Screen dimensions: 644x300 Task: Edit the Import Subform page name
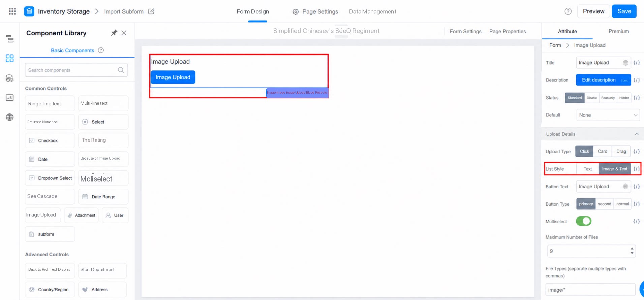(151, 11)
